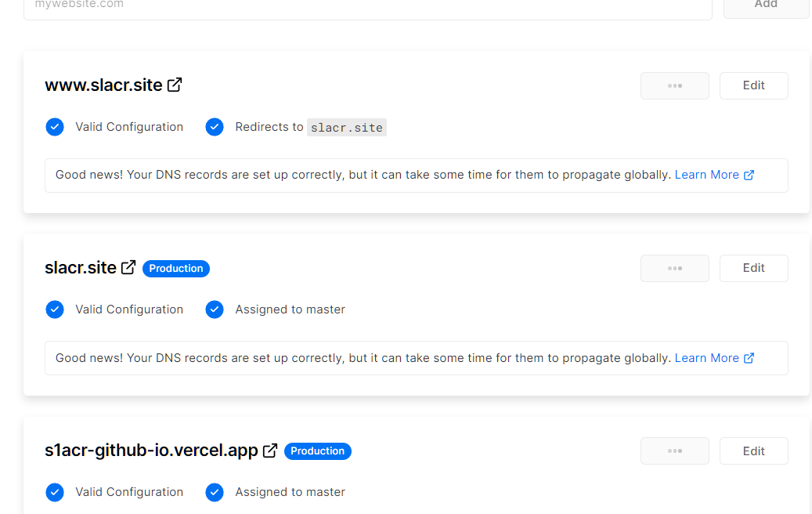Edit the slacr.site domain
Screen dimensions: 812x514
coord(753,268)
